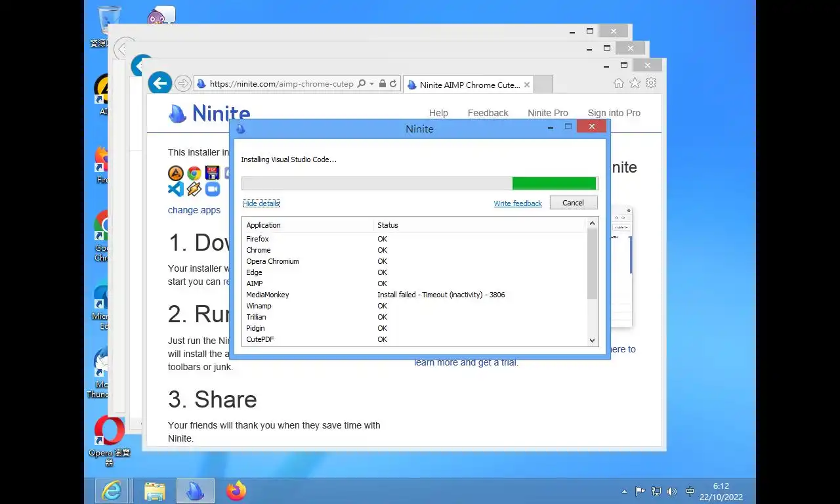Click the Application column header
This screenshot has height=504, width=840.
pos(308,225)
